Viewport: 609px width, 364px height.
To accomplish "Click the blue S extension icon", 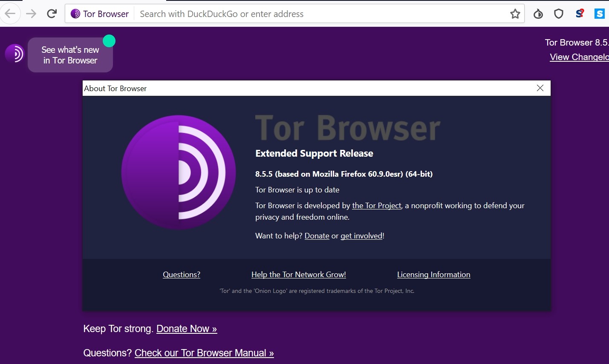I will 600,14.
